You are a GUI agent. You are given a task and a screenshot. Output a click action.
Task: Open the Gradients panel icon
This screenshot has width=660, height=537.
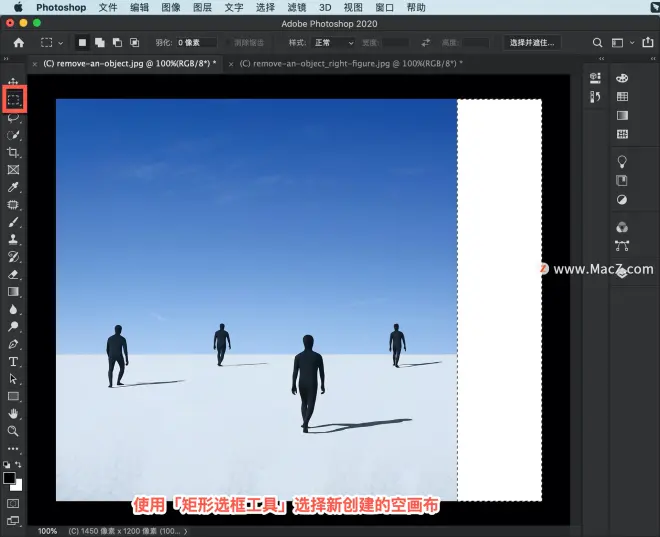tap(622, 115)
